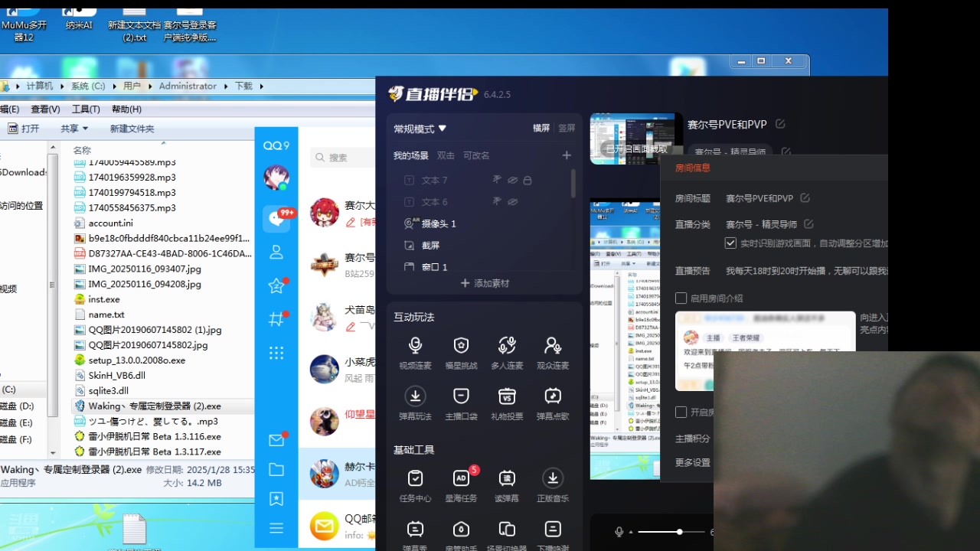The height and width of the screenshot is (551, 980).
Task: Click the 名称 column header in Explorer
Action: (82, 150)
